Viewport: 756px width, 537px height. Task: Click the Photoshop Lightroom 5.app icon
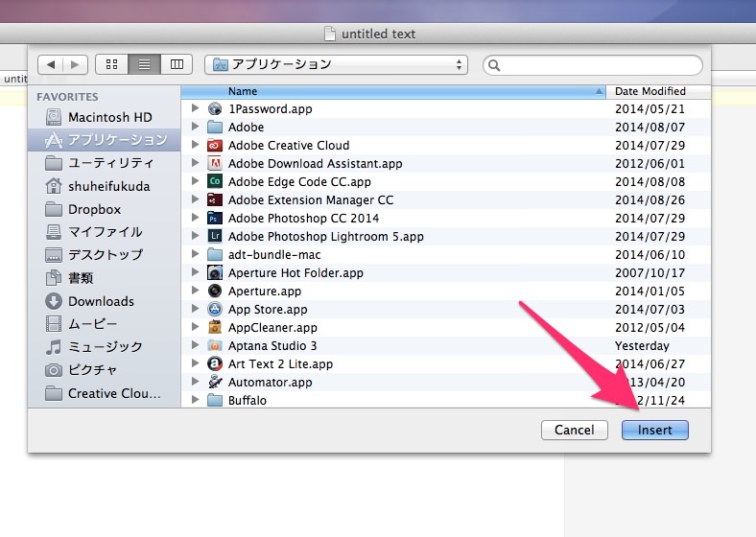point(215,236)
